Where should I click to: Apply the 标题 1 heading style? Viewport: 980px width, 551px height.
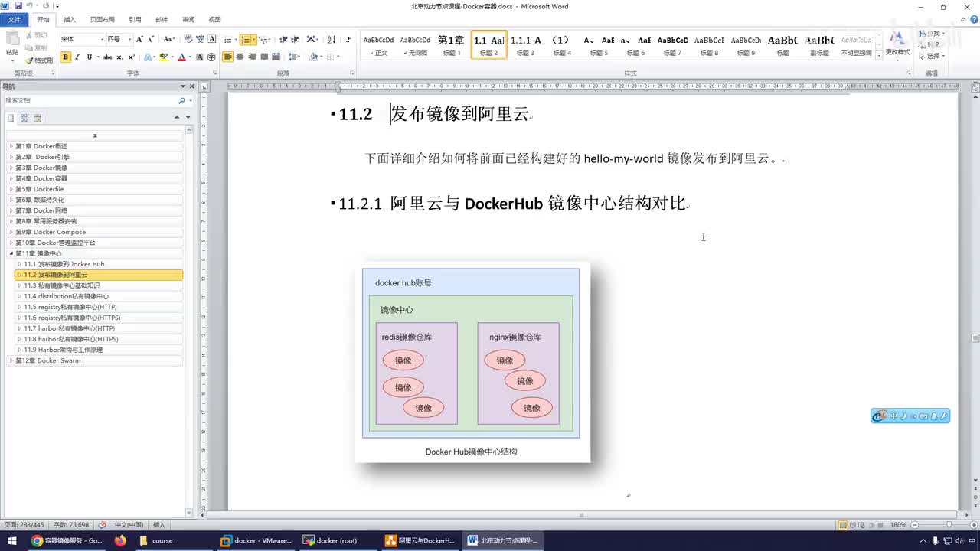tap(452, 45)
